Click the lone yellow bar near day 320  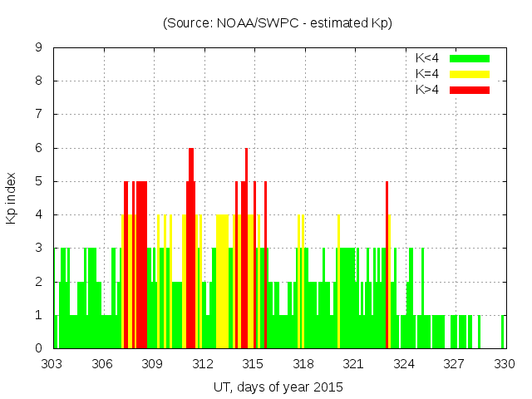pyautogui.click(x=338, y=283)
